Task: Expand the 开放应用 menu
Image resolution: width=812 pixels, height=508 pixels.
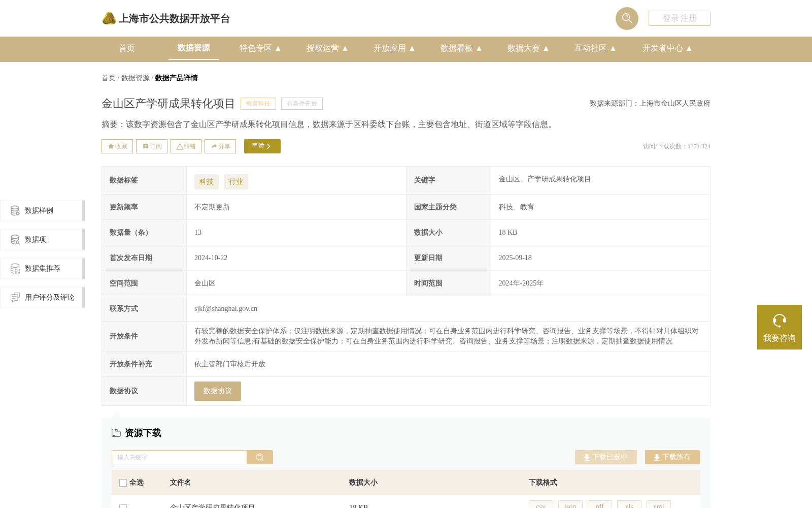Action: [394, 48]
